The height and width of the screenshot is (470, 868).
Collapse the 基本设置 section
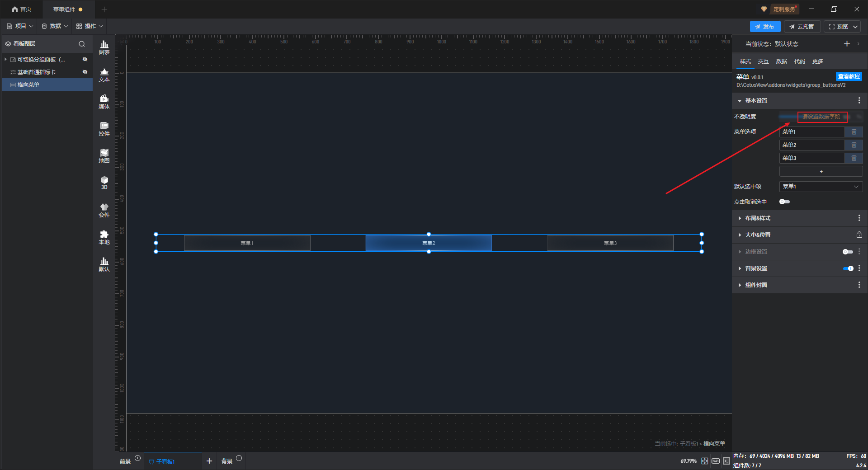pos(740,101)
